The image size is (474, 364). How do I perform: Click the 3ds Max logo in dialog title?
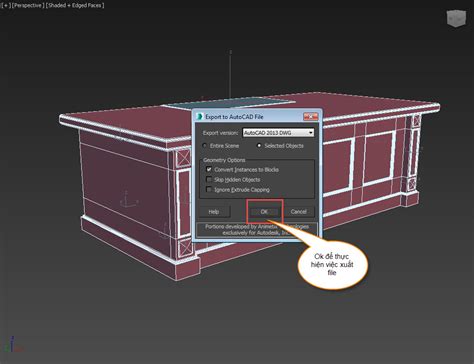tap(199, 116)
